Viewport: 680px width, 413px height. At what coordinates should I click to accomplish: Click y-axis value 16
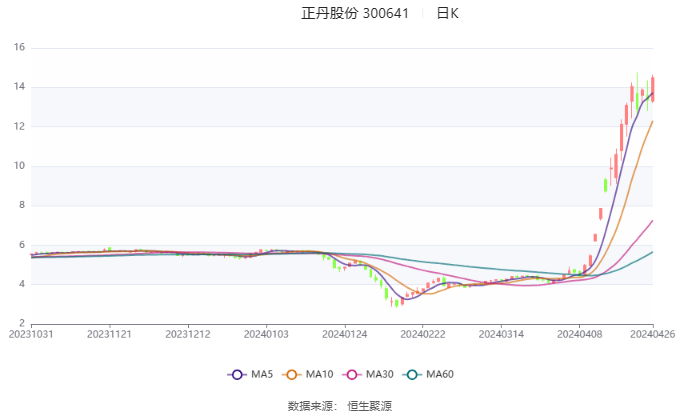click(19, 47)
